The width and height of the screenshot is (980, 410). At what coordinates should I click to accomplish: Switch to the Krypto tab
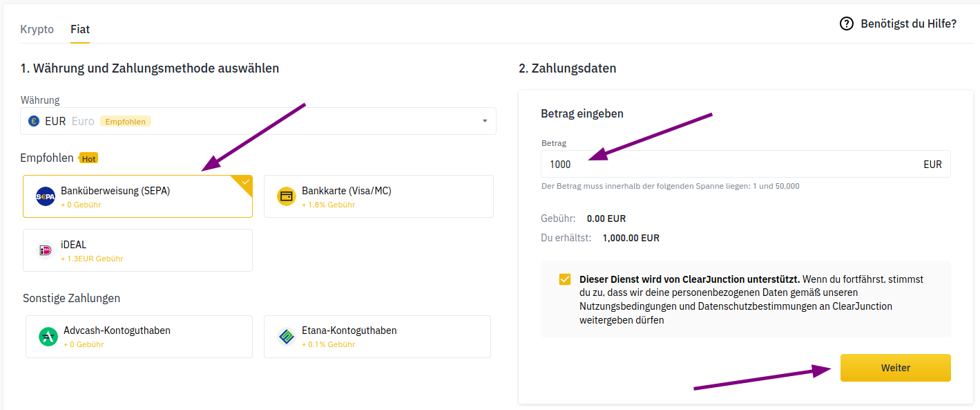[x=37, y=29]
